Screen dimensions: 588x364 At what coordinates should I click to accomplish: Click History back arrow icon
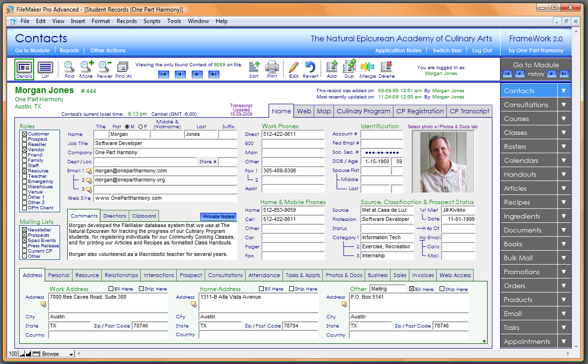tap(520, 74)
